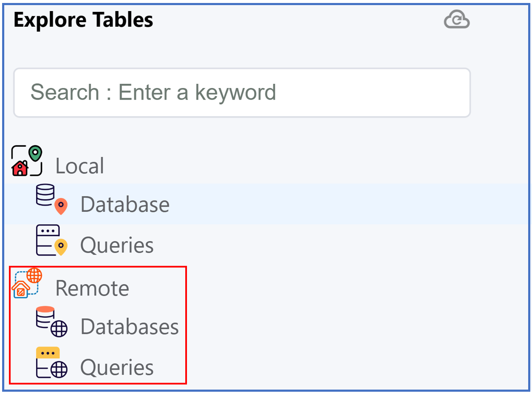This screenshot has height=393, width=532.
Task: Open the Databases label under Remote
Action: [130, 327]
